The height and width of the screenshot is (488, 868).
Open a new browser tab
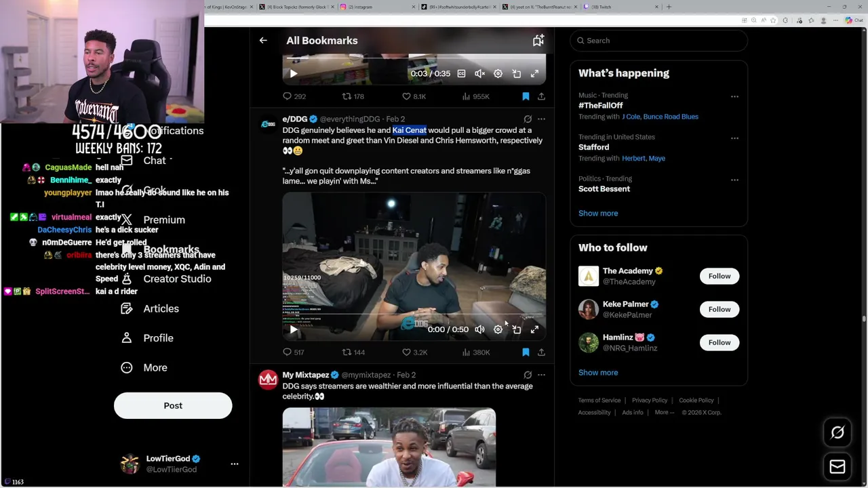pyautogui.click(x=669, y=7)
